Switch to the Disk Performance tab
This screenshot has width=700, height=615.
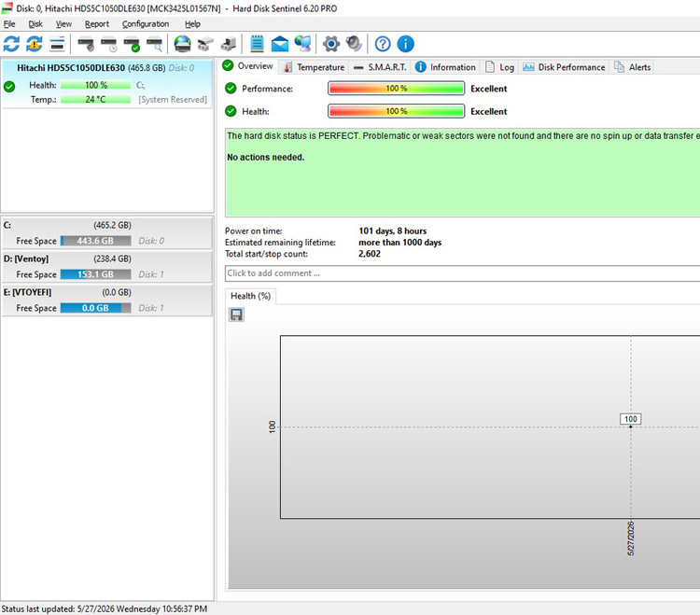click(564, 67)
